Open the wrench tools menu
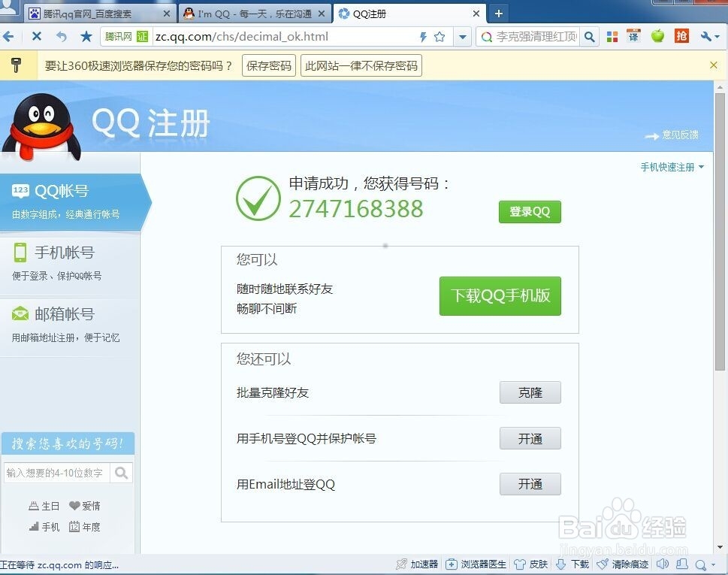 coord(710,36)
